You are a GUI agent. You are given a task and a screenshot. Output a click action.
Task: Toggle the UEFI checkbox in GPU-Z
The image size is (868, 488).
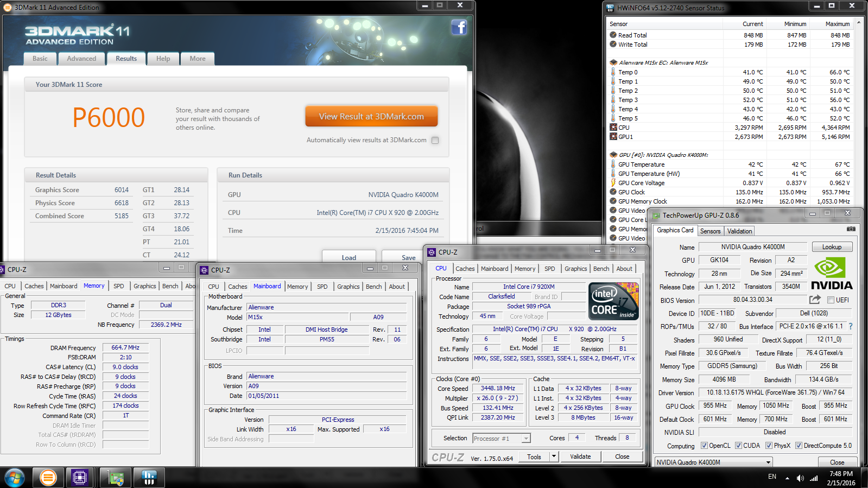coord(831,300)
